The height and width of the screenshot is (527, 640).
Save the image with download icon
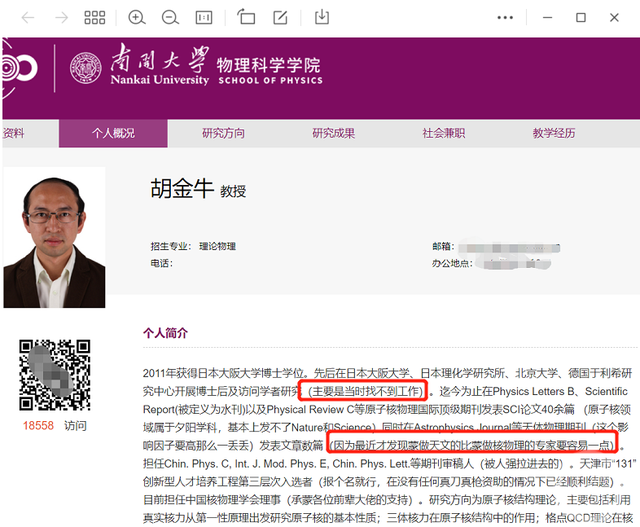pyautogui.click(x=322, y=17)
